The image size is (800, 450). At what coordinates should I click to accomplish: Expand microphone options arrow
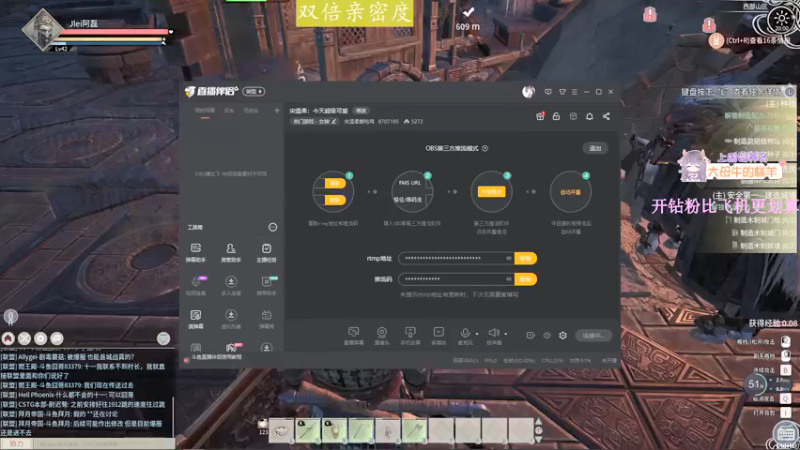click(477, 334)
